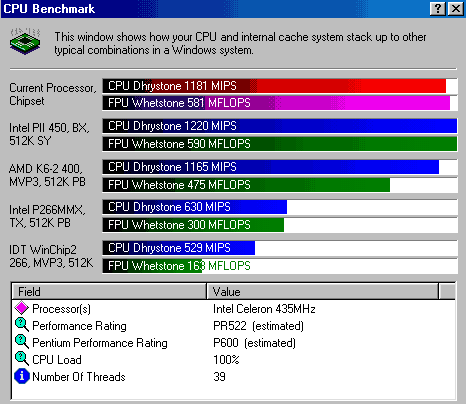Select the CPU Load row label
466x404 pixels.
click(x=57, y=360)
